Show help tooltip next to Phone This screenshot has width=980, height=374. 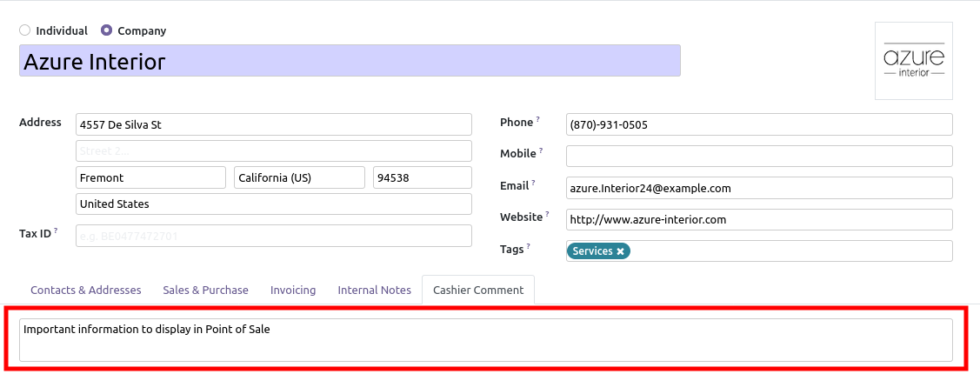537,119
